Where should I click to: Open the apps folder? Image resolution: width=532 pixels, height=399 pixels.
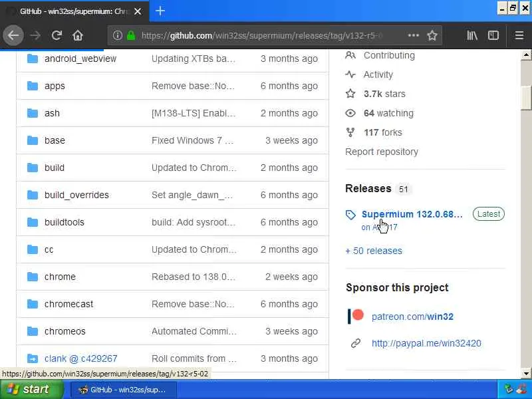coord(55,86)
